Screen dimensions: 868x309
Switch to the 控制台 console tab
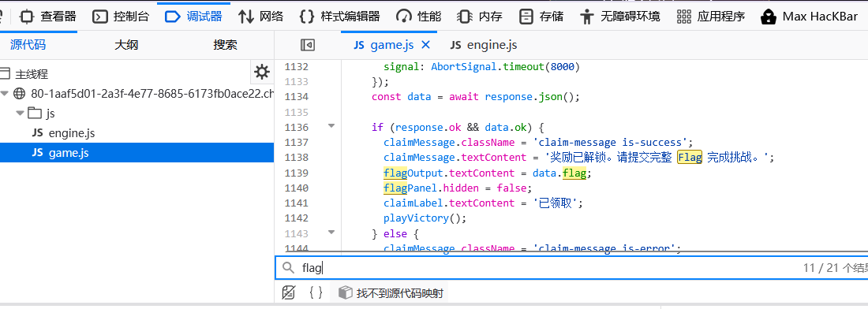[x=121, y=16]
